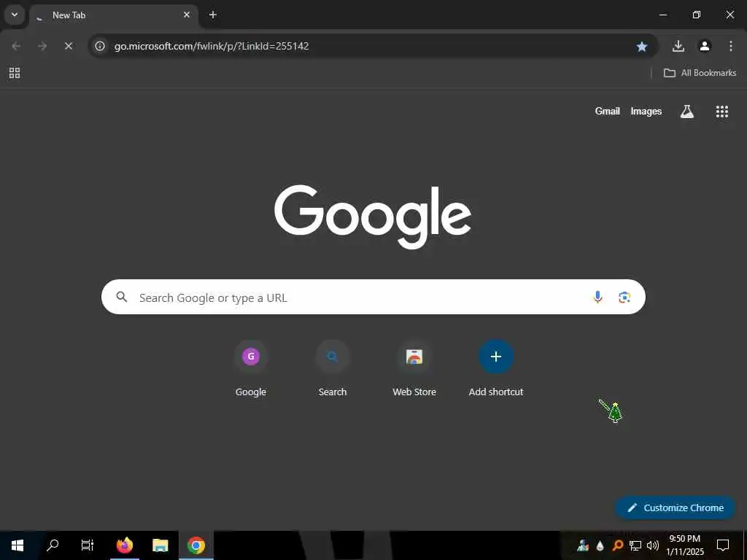
Task: Go forward with the forward arrow
Action: point(42,46)
